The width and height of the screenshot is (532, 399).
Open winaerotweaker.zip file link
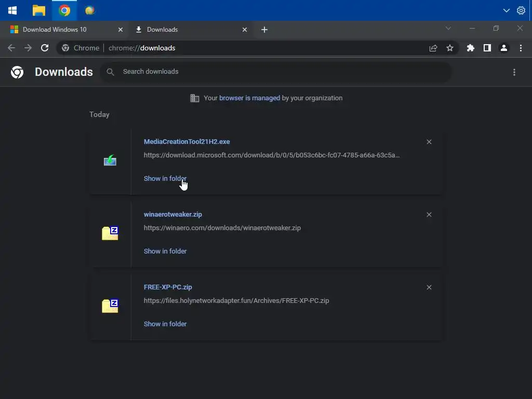tap(172, 215)
